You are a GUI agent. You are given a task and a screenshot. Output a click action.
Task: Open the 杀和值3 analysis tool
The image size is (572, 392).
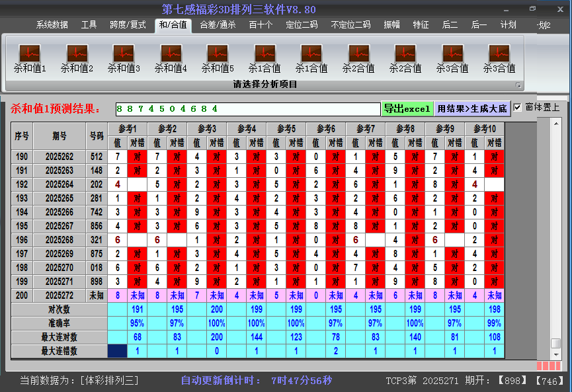123,58
